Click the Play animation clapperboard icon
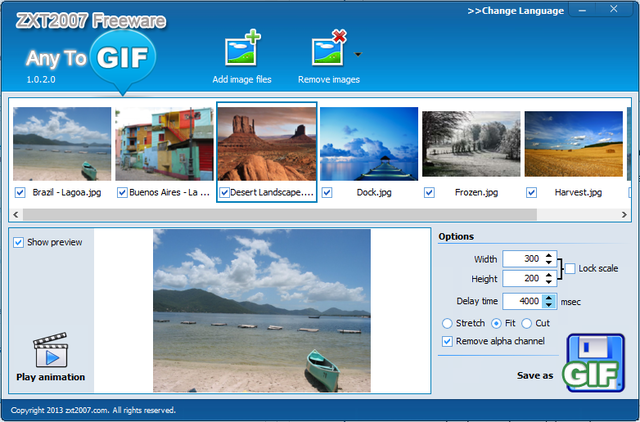Screen dimensions: 640x422 point(51,350)
